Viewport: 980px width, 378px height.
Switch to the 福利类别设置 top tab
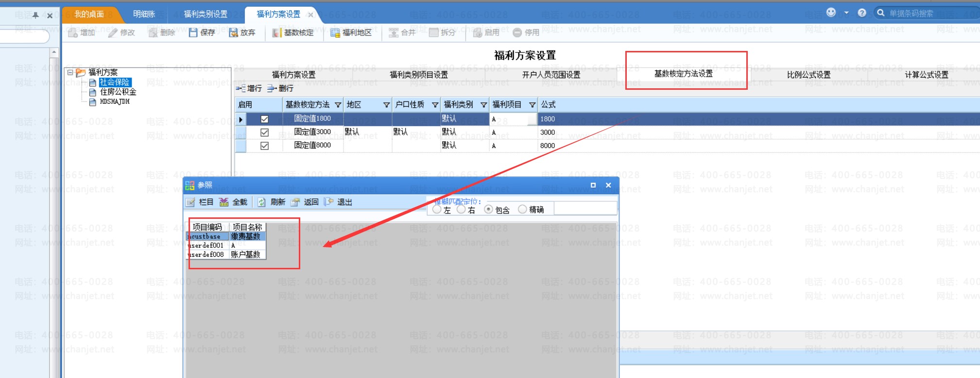tap(206, 14)
